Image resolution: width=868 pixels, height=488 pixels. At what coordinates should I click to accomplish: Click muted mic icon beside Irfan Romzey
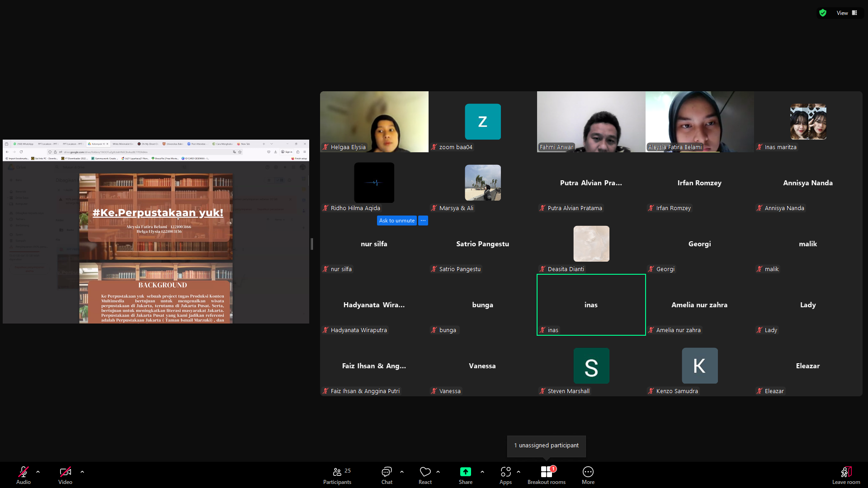tap(651, 208)
